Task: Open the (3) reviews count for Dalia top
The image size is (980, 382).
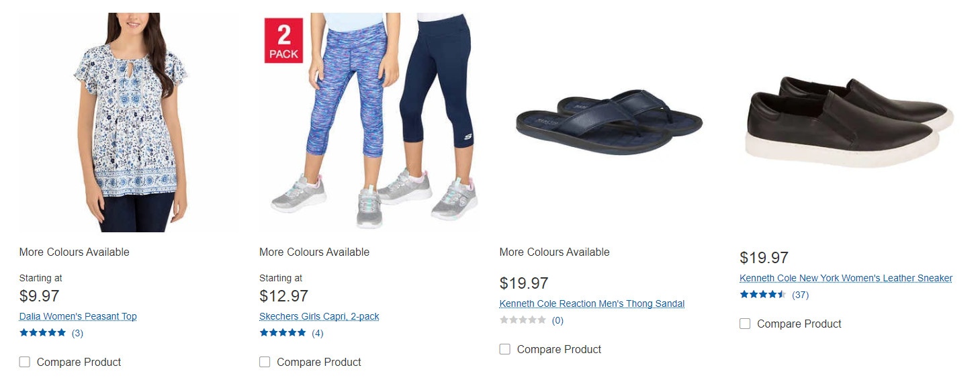Action: tap(77, 333)
